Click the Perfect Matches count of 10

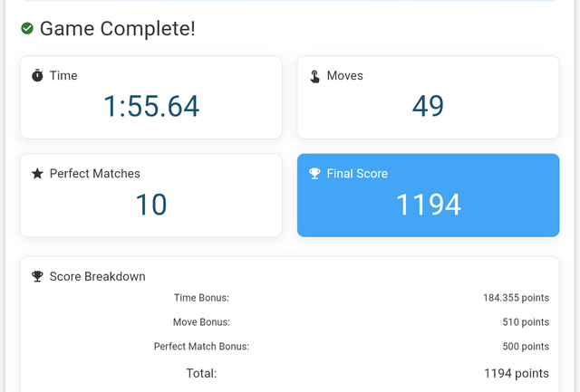coord(151,205)
